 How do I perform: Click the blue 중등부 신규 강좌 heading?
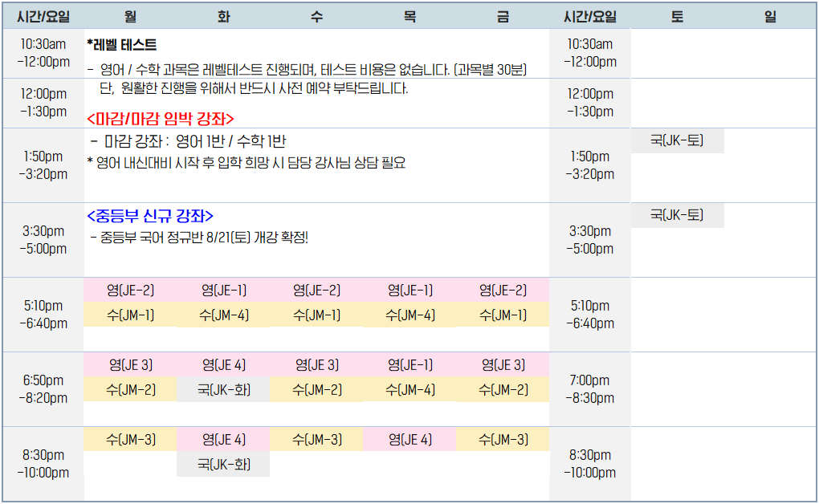pos(149,216)
